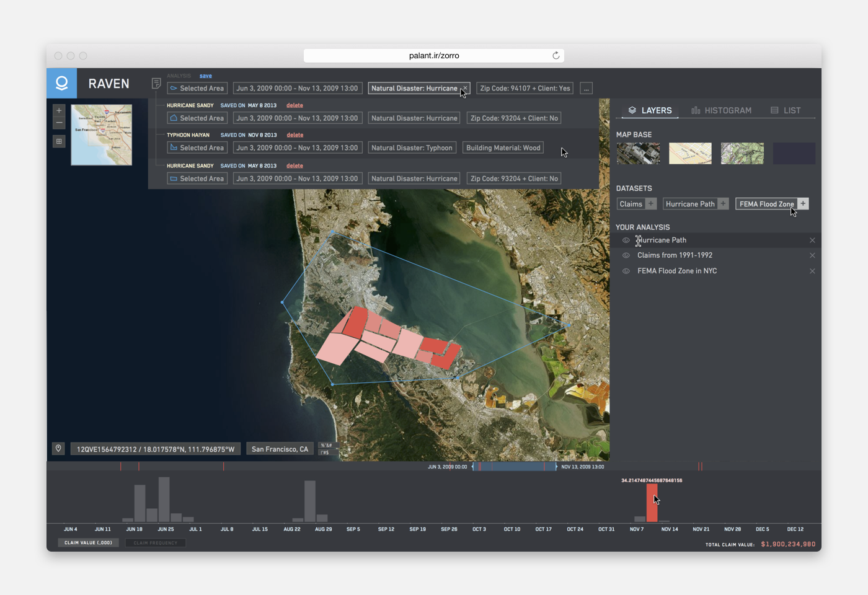Click the current analysis date range filter
Screen dimensions: 868x595
click(297, 89)
